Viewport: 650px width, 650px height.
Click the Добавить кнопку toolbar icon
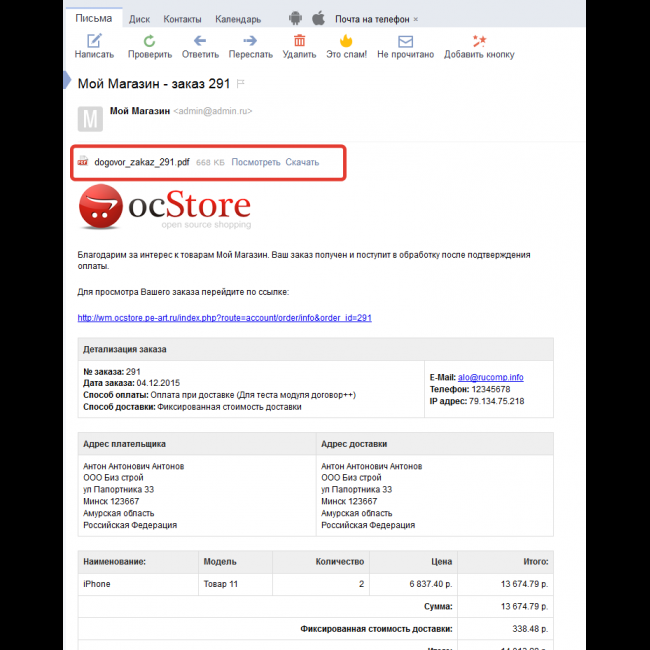(479, 41)
